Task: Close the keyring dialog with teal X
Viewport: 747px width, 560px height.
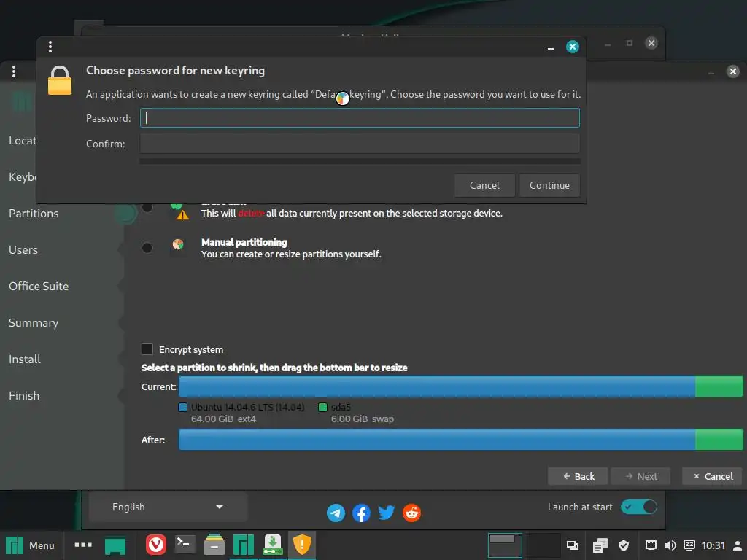Action: click(573, 47)
